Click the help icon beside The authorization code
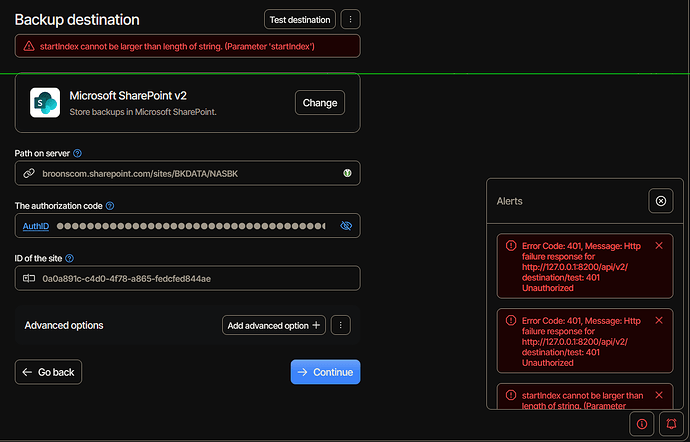 (x=110, y=206)
